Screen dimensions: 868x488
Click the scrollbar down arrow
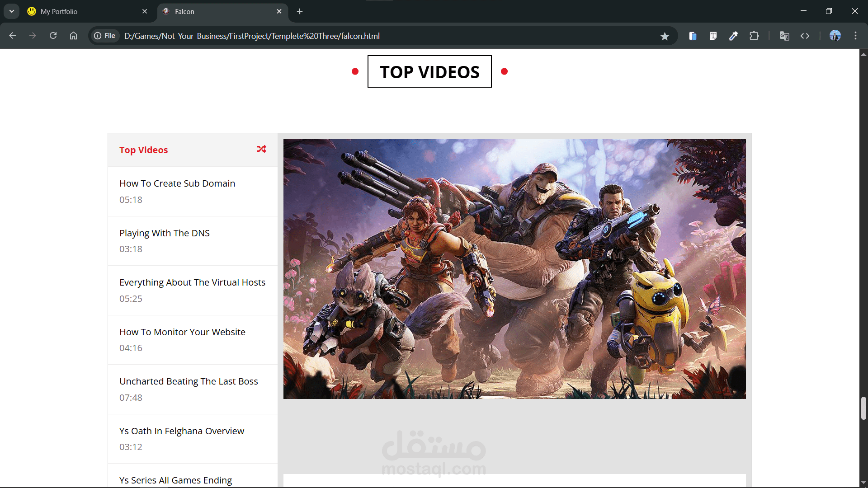(863, 482)
